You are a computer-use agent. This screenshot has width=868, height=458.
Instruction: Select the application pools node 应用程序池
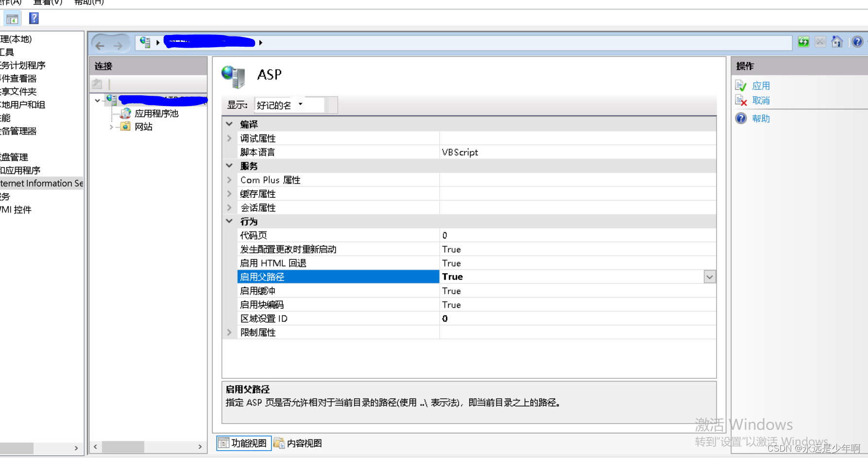(x=156, y=113)
